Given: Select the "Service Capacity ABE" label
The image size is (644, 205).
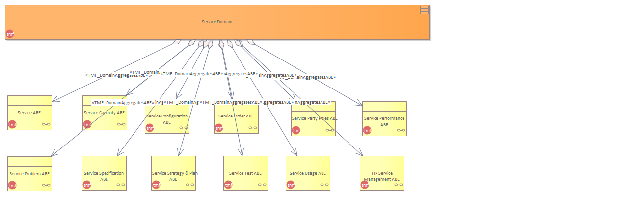Looking at the screenshot, I should [105, 113].
